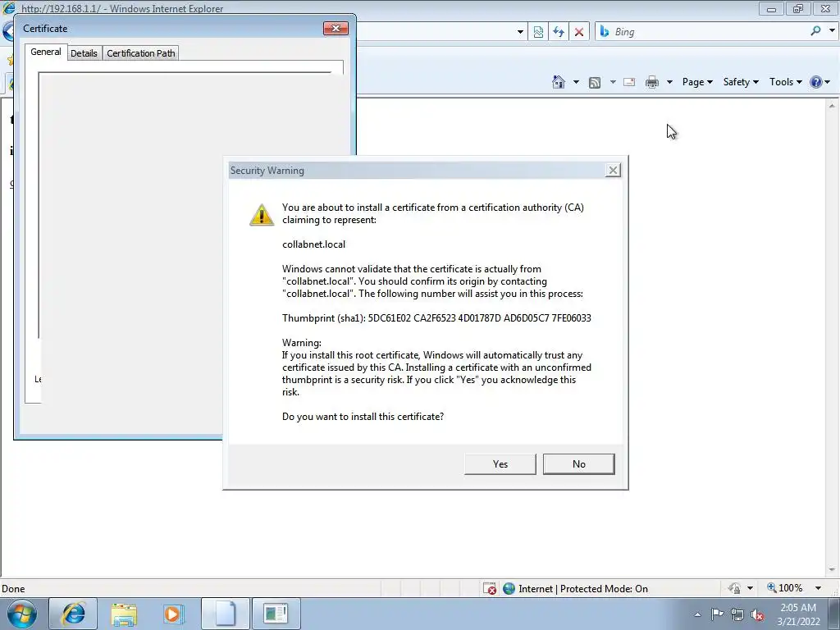Screen dimensions: 840x630
Task: Show hidden system tray icons
Action: tap(697, 614)
